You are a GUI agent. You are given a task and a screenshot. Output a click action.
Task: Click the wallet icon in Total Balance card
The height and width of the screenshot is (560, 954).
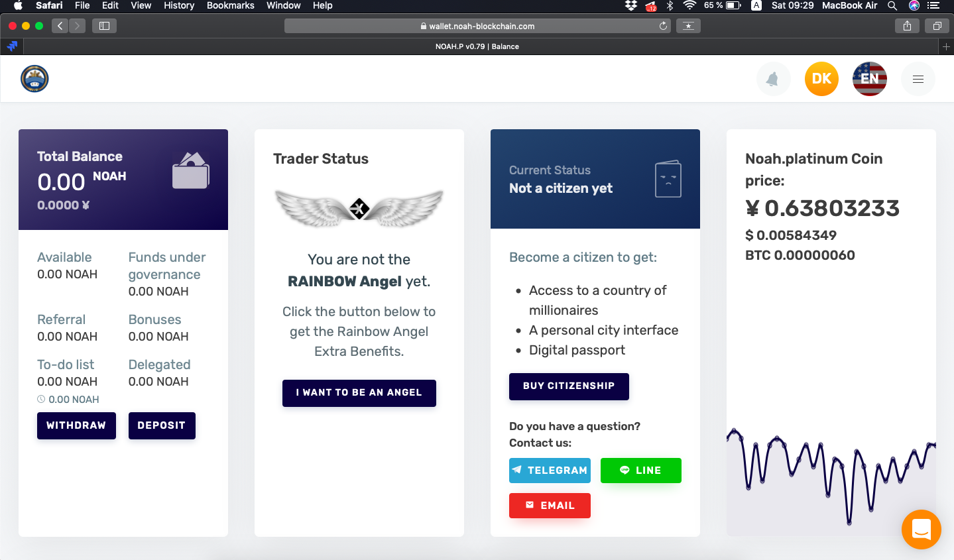[x=191, y=171]
